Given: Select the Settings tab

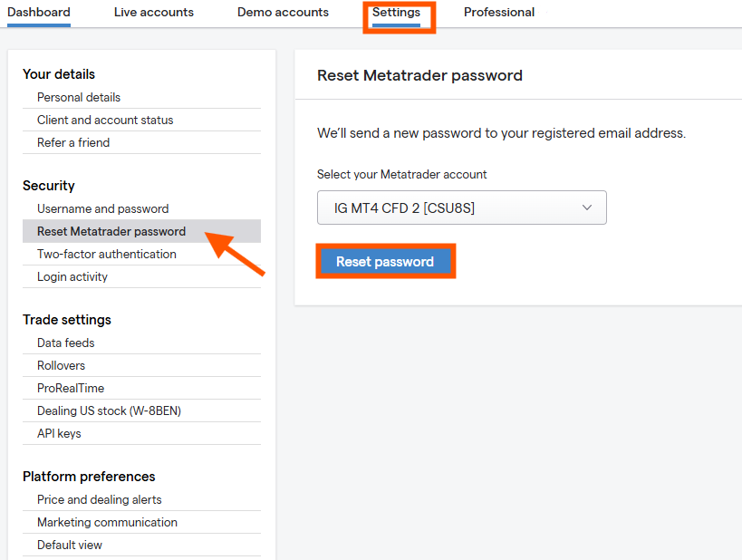Looking at the screenshot, I should (x=399, y=13).
